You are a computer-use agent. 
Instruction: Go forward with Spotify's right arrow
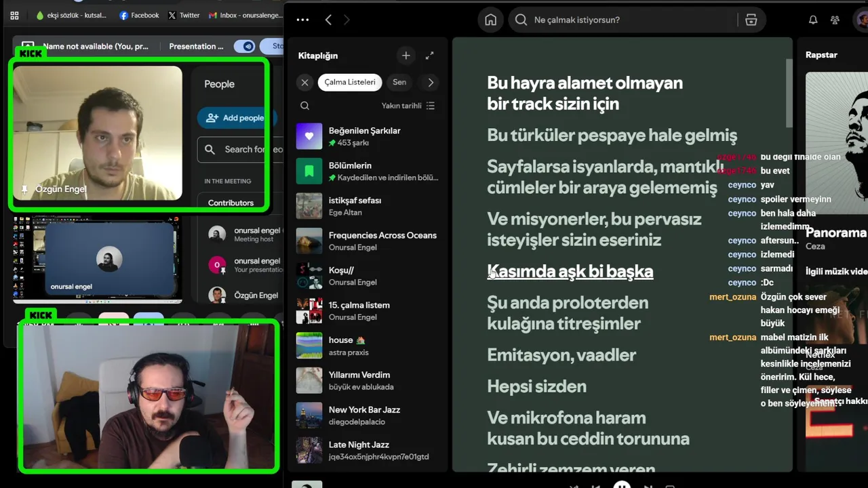pos(347,20)
